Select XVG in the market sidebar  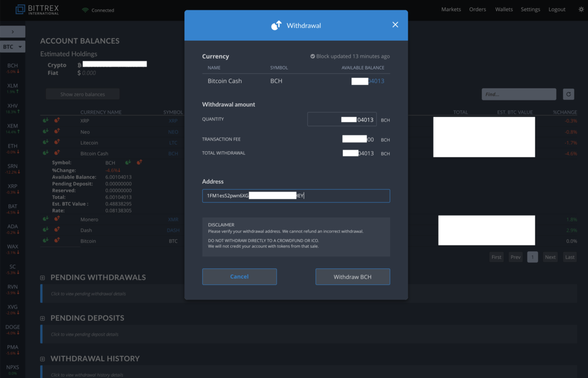(x=13, y=309)
